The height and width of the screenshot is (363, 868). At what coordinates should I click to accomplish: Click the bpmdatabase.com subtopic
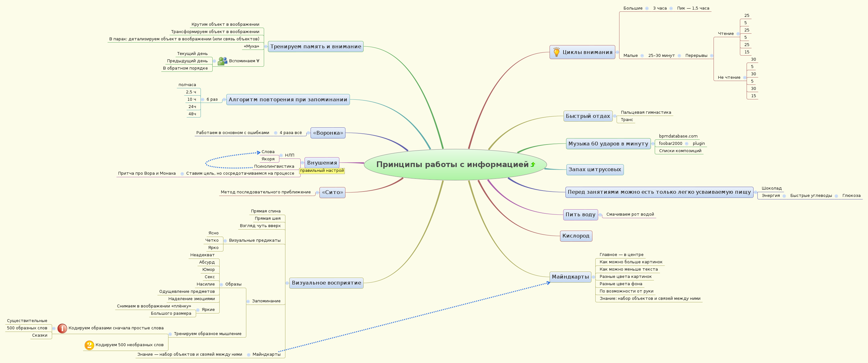tap(678, 136)
